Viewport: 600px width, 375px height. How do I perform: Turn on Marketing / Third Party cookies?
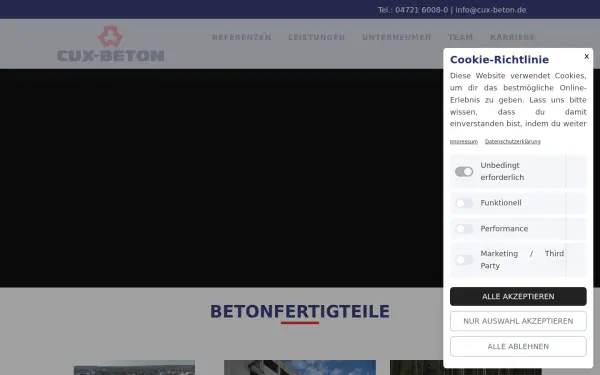464,260
